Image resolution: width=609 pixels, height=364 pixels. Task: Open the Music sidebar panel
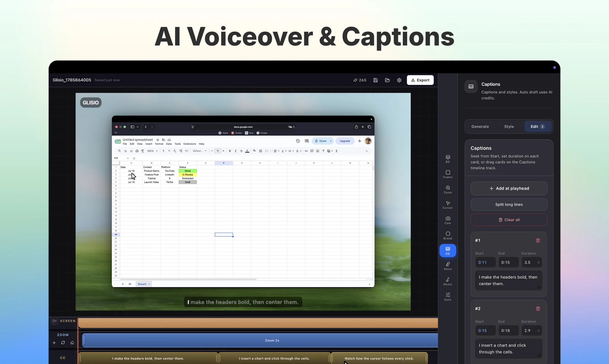click(x=448, y=281)
